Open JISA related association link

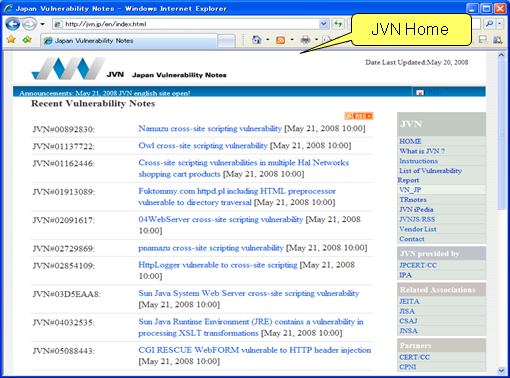[407, 311]
